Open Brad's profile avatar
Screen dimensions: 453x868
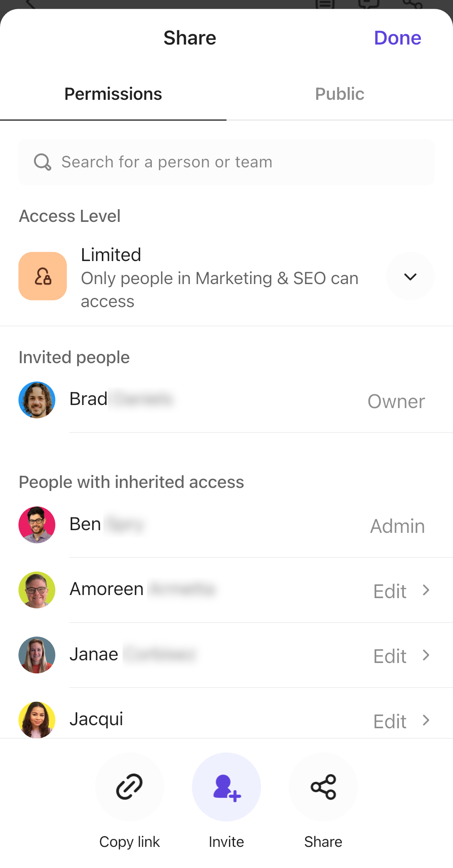pyautogui.click(x=37, y=400)
